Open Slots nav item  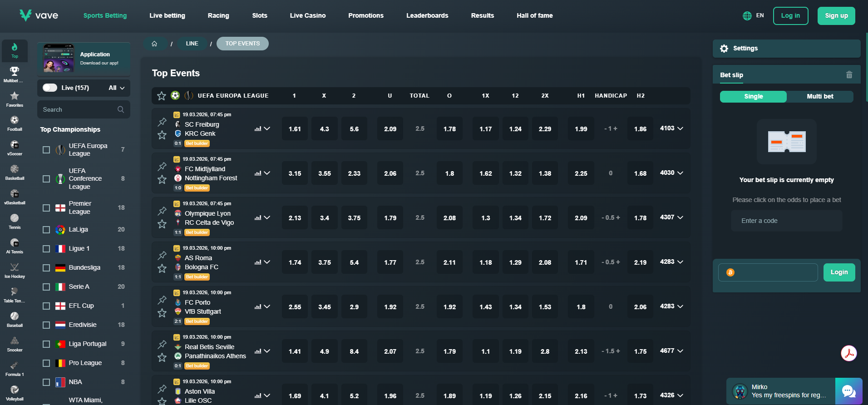[260, 15]
